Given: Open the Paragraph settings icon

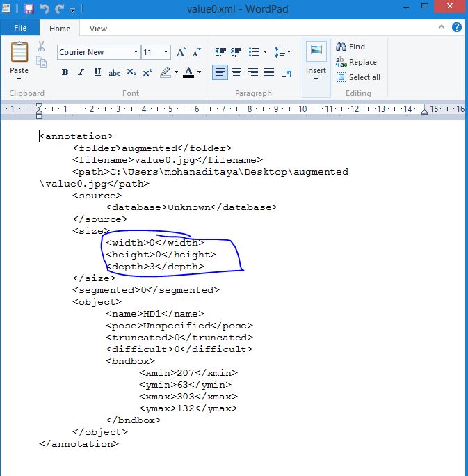Looking at the screenshot, I should (x=287, y=72).
